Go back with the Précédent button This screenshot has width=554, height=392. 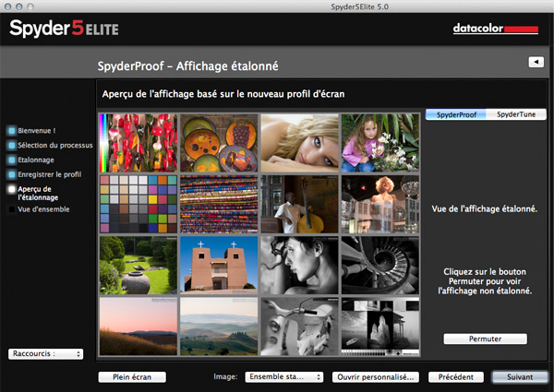456,377
